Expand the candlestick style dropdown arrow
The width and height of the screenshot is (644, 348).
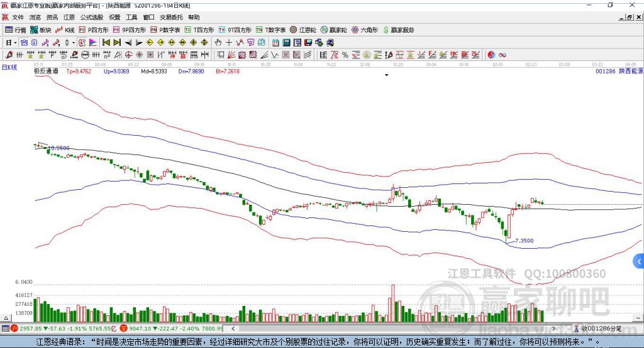pyautogui.click(x=74, y=43)
